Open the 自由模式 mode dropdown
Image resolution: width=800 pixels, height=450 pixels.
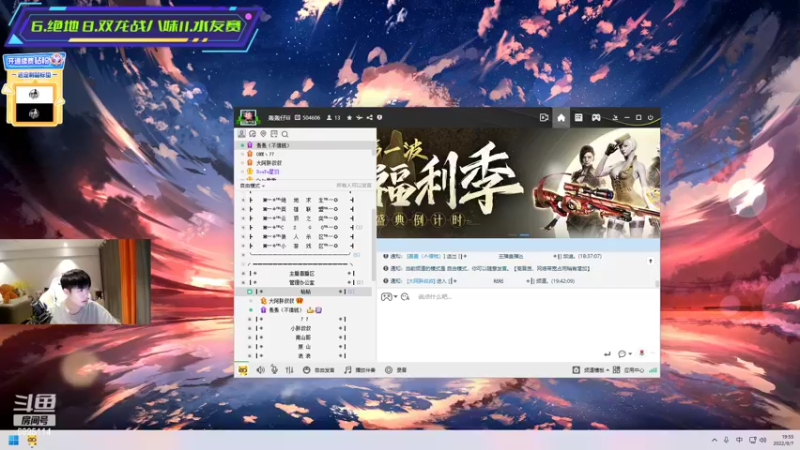click(253, 186)
